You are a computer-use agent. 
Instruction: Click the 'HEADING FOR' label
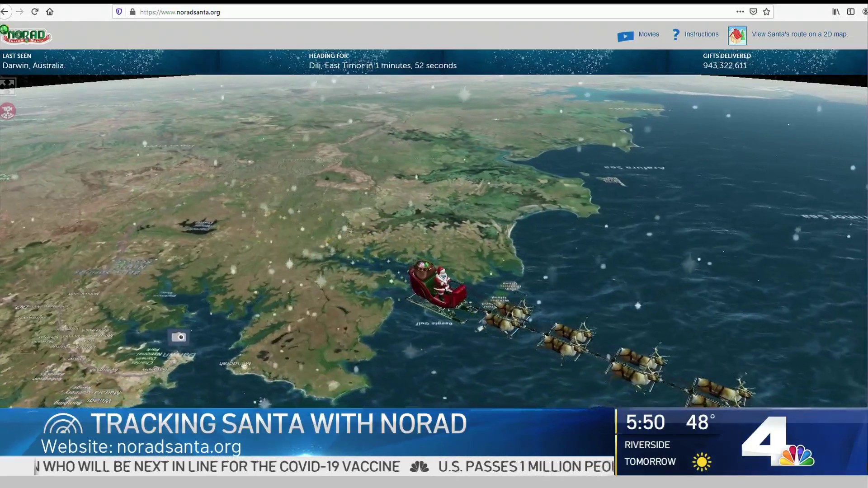328,56
